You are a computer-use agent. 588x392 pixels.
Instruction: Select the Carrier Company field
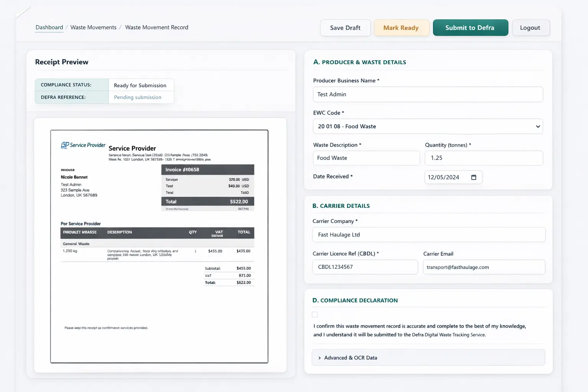point(428,234)
